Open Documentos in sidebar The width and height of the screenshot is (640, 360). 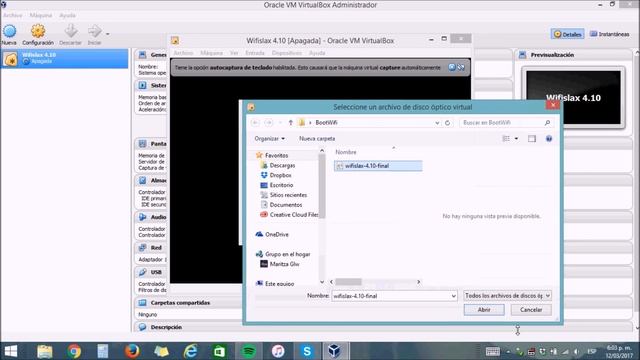coord(286,204)
